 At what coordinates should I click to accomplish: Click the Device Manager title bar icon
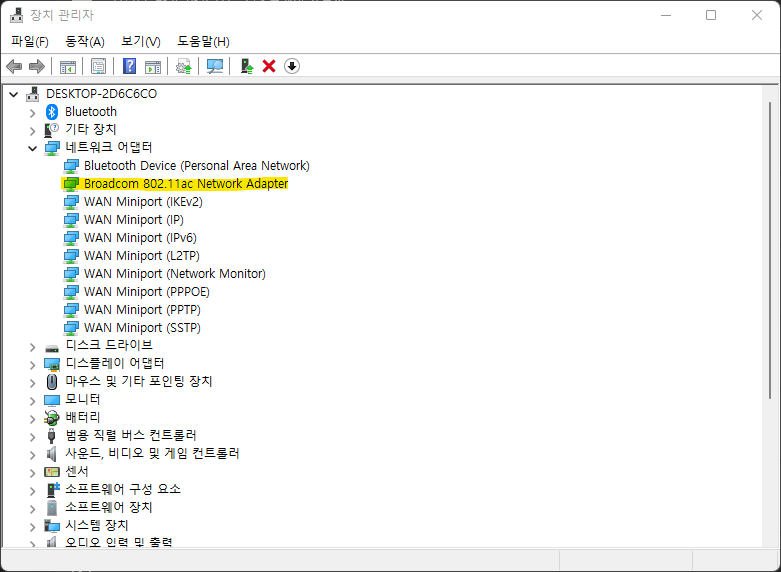[x=16, y=15]
